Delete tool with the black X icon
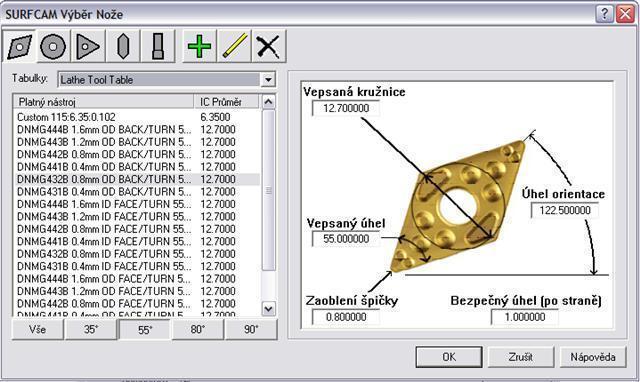The width and height of the screenshot is (640, 382). pos(269,46)
